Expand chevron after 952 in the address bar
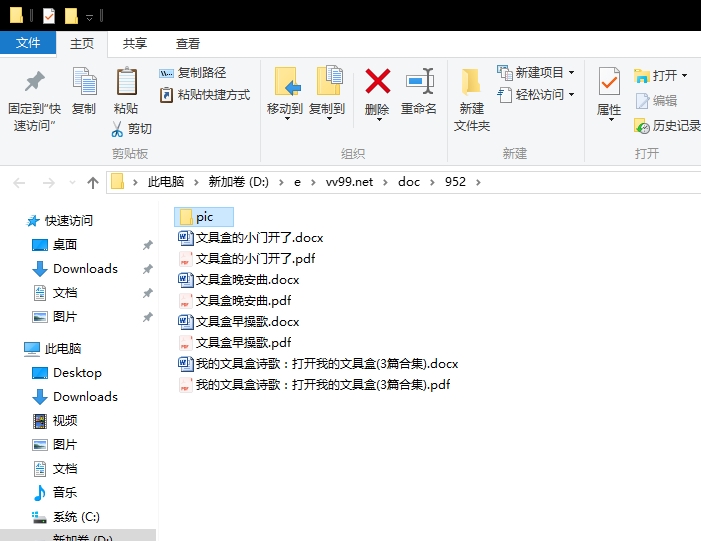Viewport: 701px width, 541px height. [x=478, y=182]
